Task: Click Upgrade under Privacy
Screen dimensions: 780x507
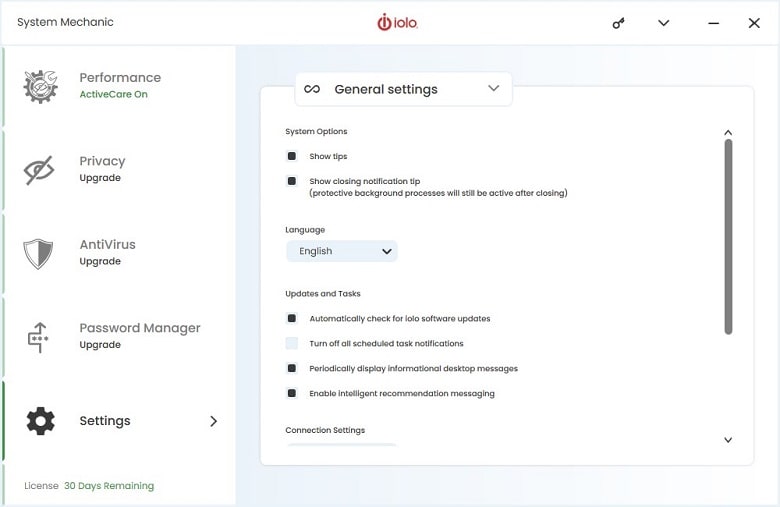Action: 100,178
